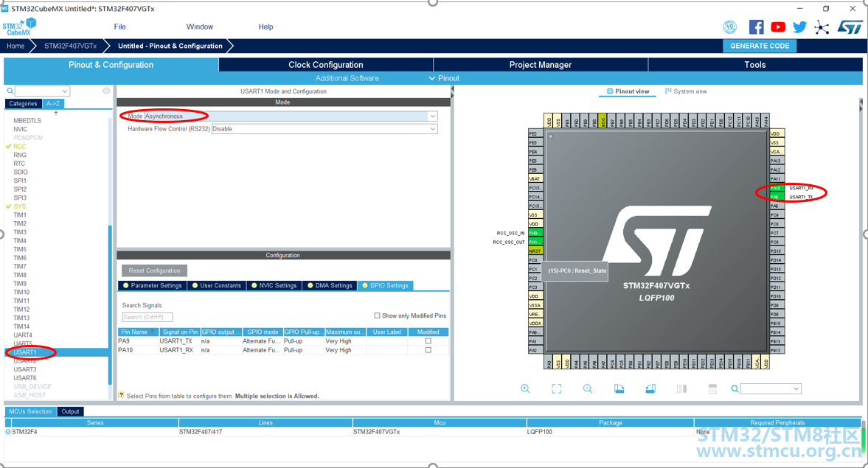This screenshot has height=468, width=868.
Task: Select the MCUs Selection tab
Action: 30,411
